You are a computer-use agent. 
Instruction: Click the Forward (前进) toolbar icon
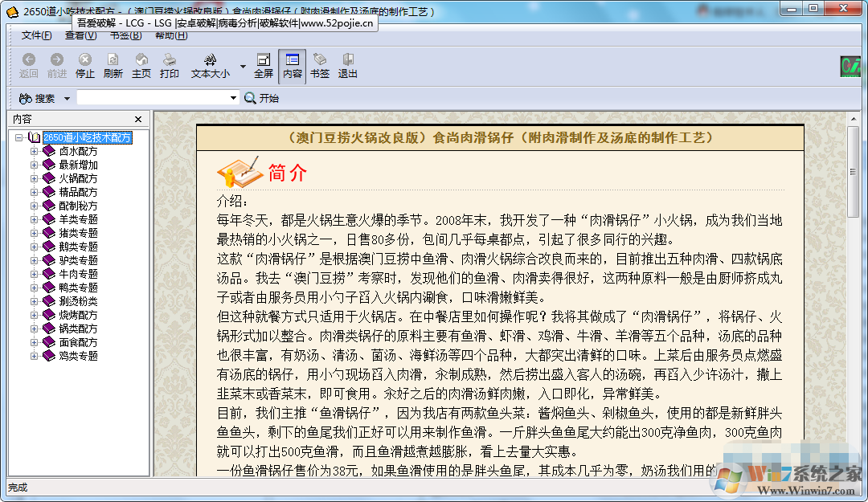[x=56, y=65]
